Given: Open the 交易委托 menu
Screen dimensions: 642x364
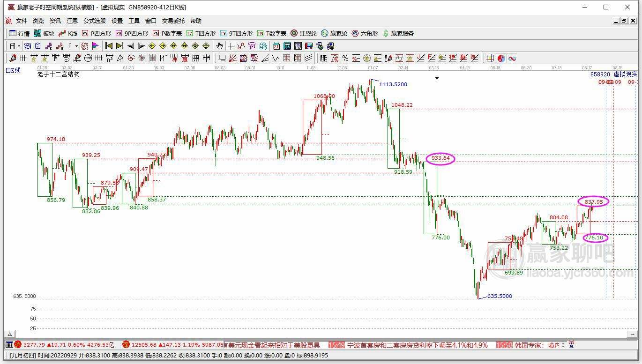Looking at the screenshot, I should click(x=173, y=21).
